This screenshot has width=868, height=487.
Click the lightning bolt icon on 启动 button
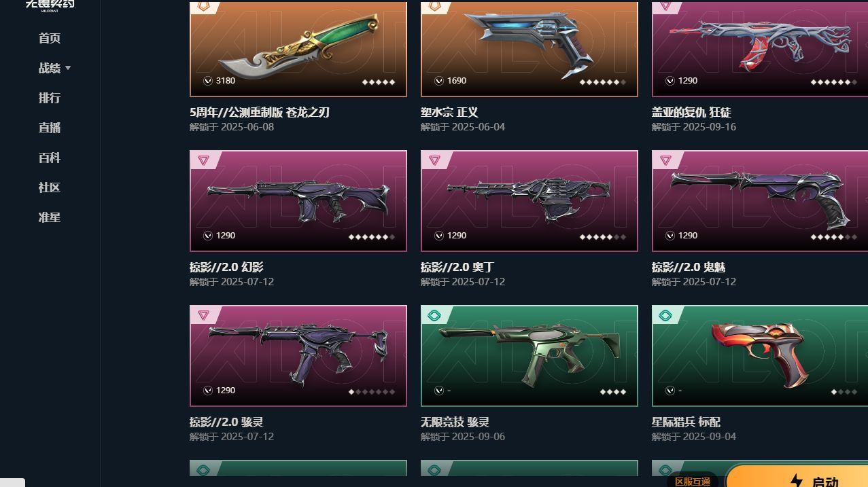click(x=796, y=481)
